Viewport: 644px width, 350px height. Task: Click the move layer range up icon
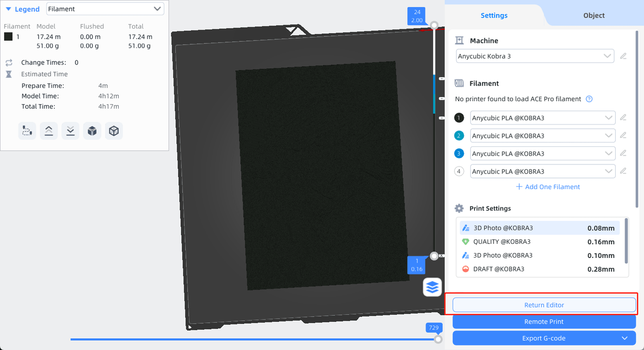coord(48,130)
